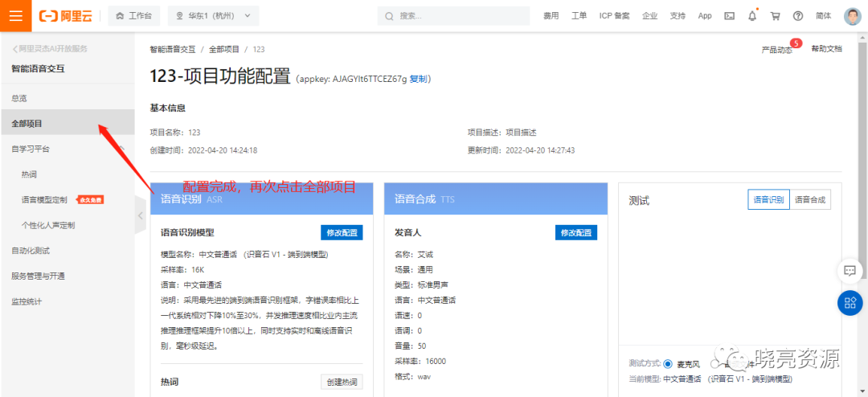Switch to the 语音识别 test tab
The width and height of the screenshot is (868, 397).
768,200
